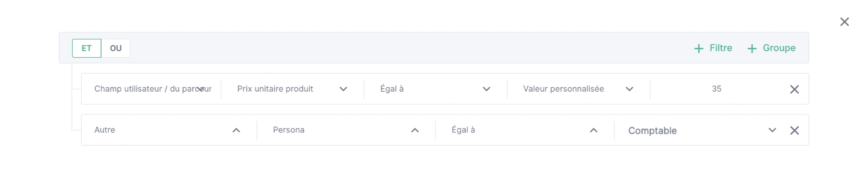Remove the Prix unitaire produit filter row
Viewport: 868px width, 180px height.
[794, 89]
